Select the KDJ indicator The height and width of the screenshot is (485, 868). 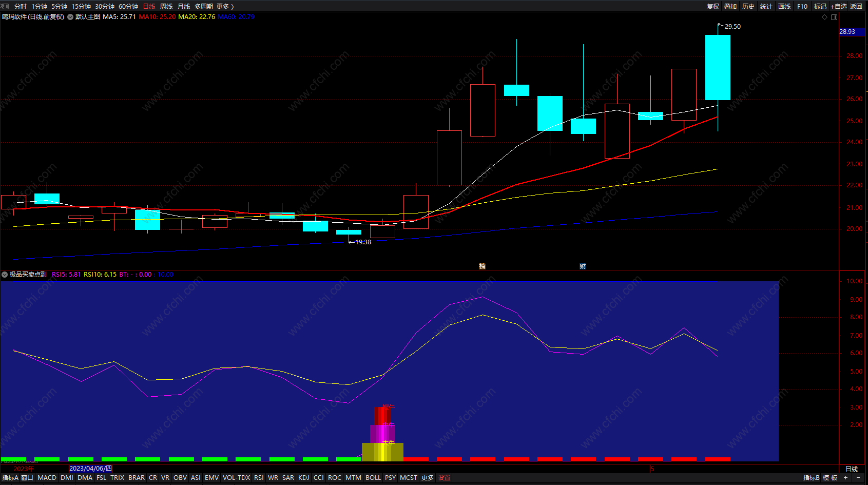304,478
